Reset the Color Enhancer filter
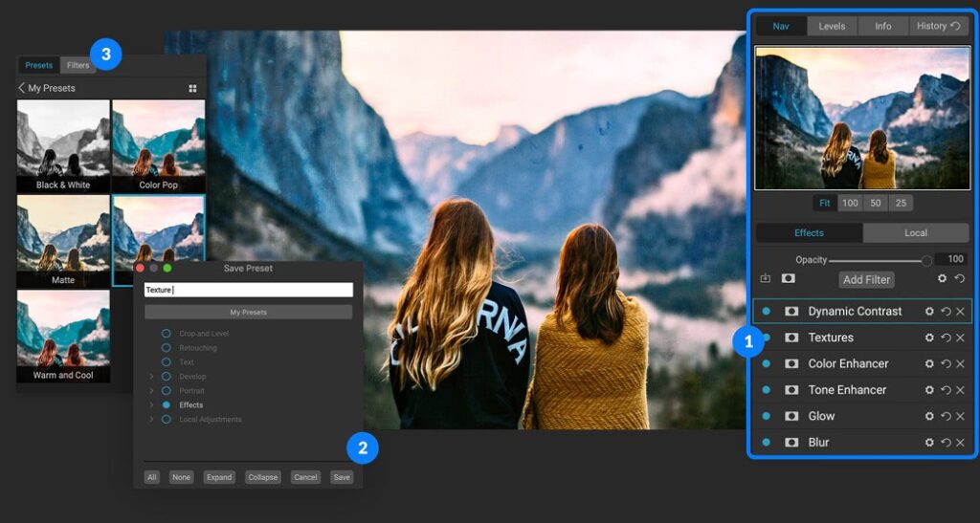Screen dimensions: 980x523 946,364
